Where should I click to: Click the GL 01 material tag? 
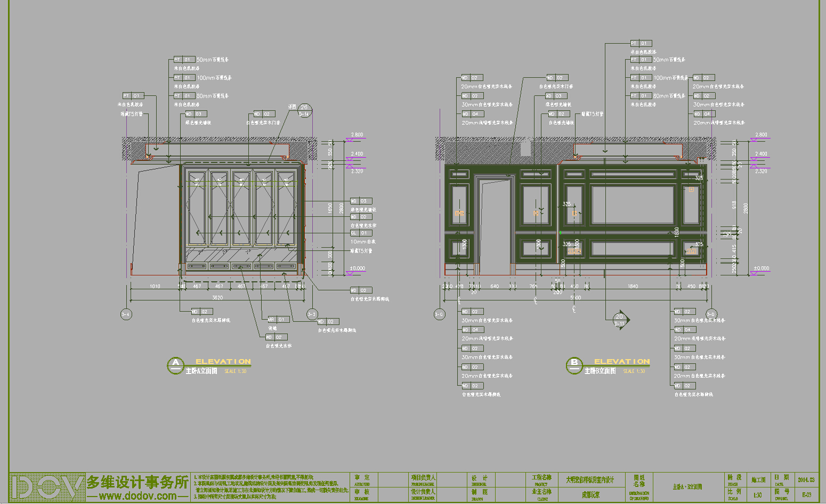(x=361, y=233)
